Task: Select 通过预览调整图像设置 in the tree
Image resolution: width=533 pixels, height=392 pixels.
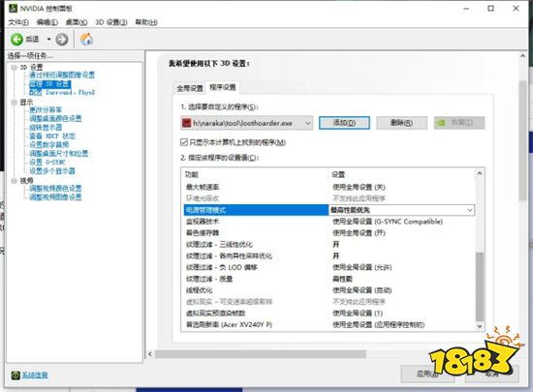Action: pos(62,75)
